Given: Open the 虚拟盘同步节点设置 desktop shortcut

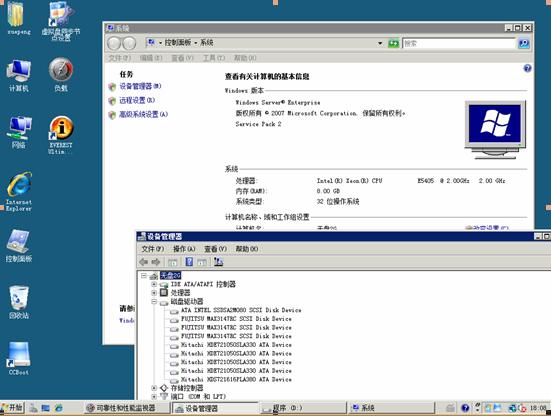Looking at the screenshot, I should click(x=61, y=21).
